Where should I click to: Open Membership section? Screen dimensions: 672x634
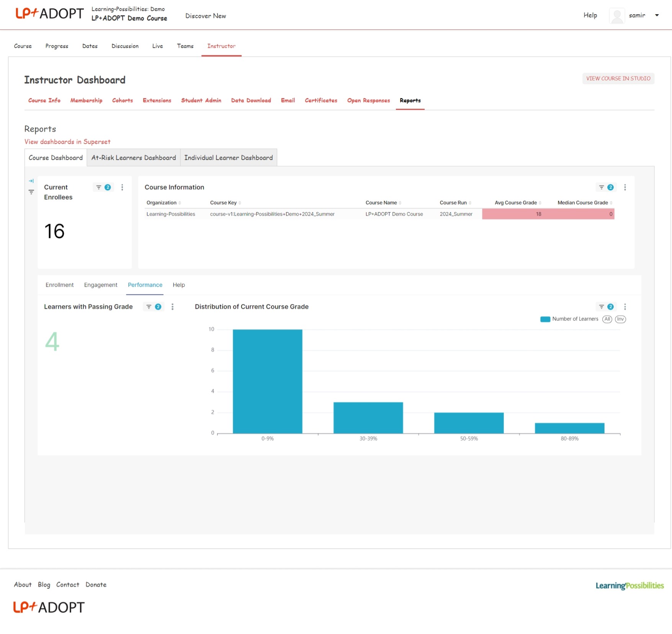pyautogui.click(x=86, y=100)
